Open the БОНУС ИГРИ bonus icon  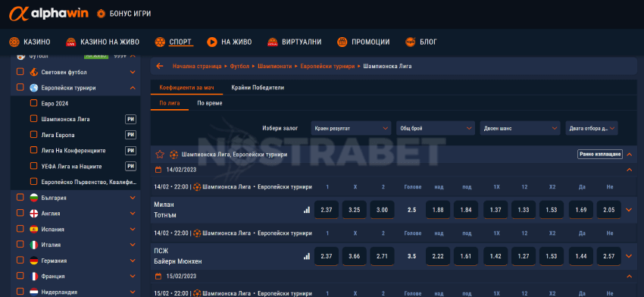coord(101,14)
